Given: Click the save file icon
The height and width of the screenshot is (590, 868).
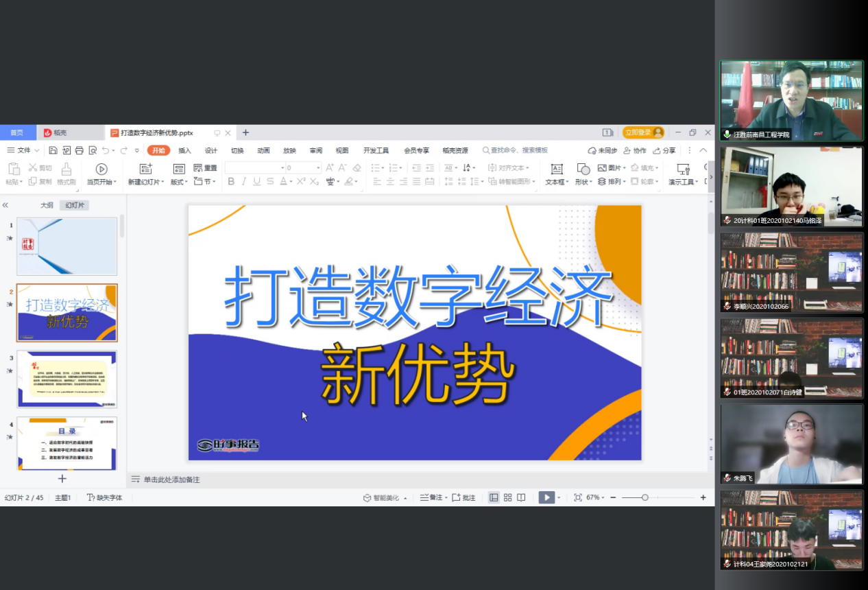Looking at the screenshot, I should (x=53, y=150).
